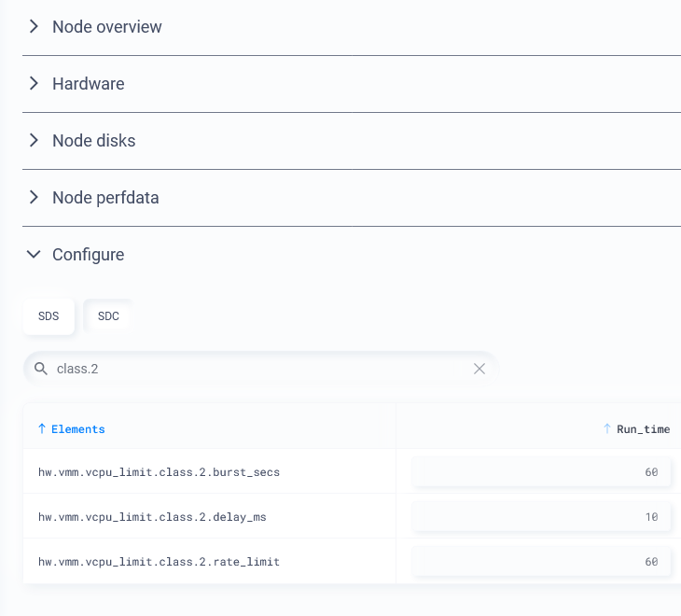Sort table by Run_time column label
681x616 pixels.
[x=643, y=429]
